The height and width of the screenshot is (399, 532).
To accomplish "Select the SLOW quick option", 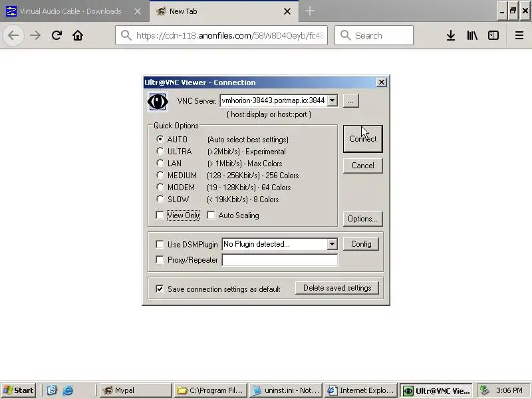I will tap(160, 199).
